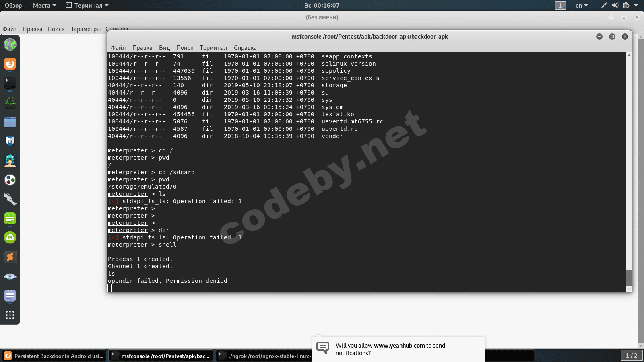Image resolution: width=644 pixels, height=362 pixels.
Task: Expand the system menu arrow in top bar
Action: point(636,6)
